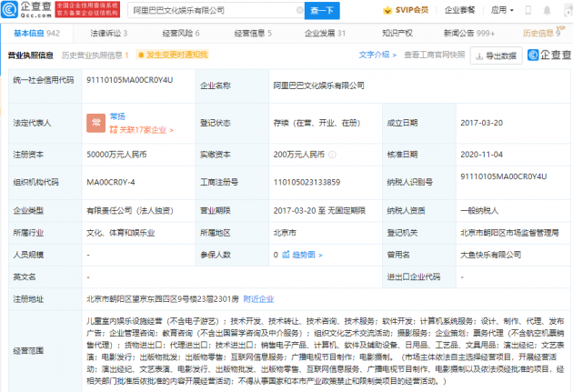Click the 查一下 search button
The width and height of the screenshot is (573, 392).
click(x=322, y=10)
